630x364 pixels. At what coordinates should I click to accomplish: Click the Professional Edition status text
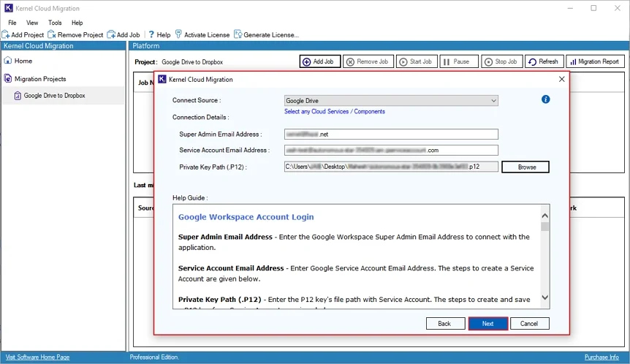[x=154, y=357]
